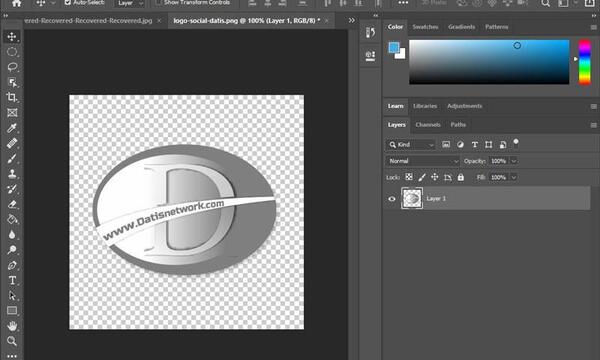Image resolution: width=600 pixels, height=360 pixels.
Task: Toggle filter for shape layers
Action: (489, 144)
